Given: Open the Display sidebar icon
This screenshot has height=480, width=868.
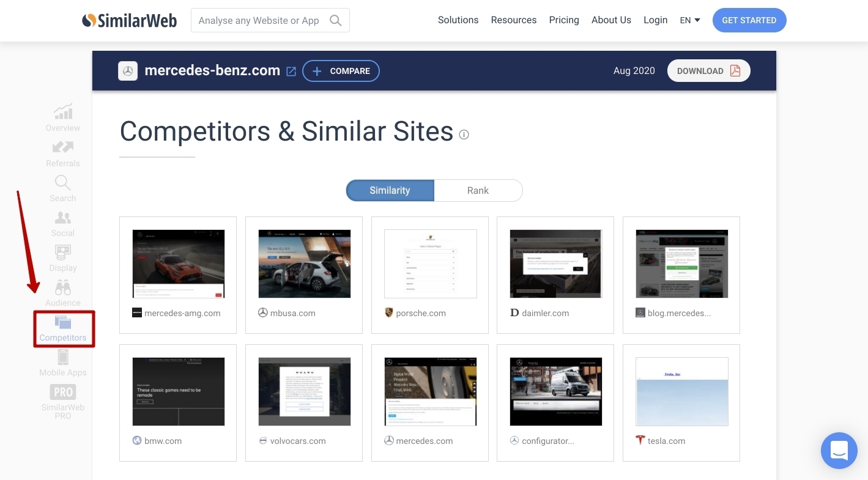Looking at the screenshot, I should coord(63,253).
